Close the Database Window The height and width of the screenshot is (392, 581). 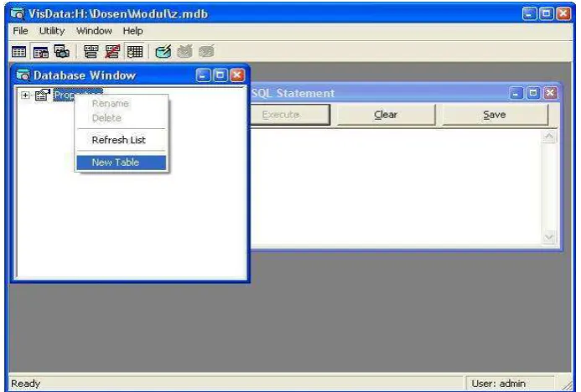(x=237, y=75)
